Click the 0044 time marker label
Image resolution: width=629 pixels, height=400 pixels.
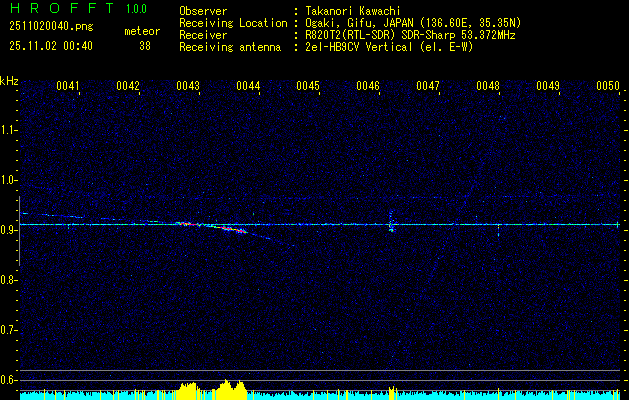tap(248, 87)
